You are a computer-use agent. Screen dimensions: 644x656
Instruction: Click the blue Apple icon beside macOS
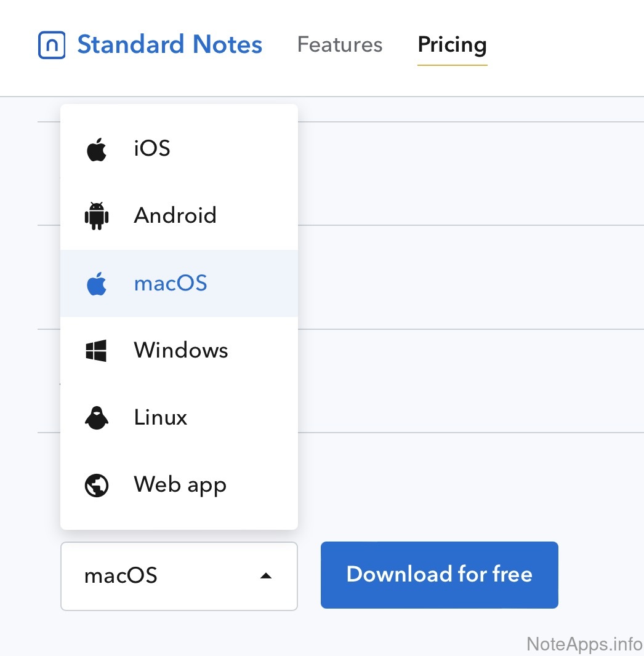click(x=96, y=284)
